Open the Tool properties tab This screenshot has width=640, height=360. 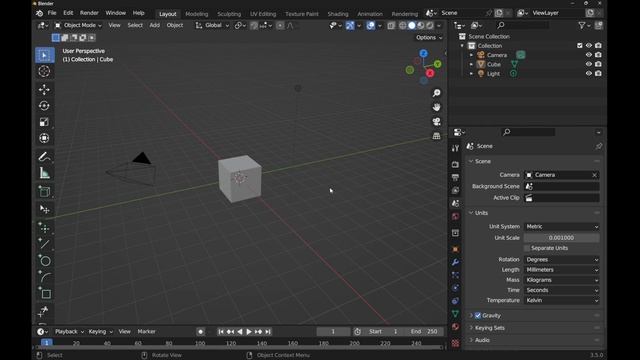coord(456,148)
